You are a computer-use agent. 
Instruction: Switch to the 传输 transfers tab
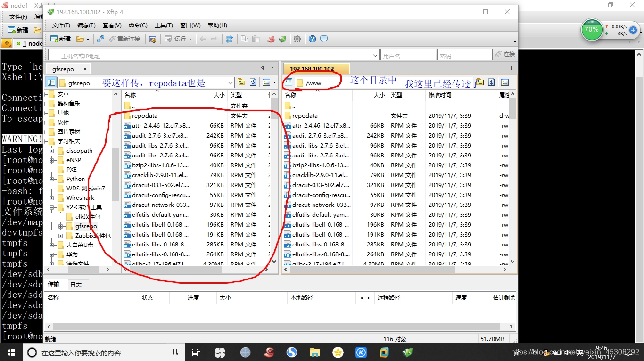click(53, 284)
